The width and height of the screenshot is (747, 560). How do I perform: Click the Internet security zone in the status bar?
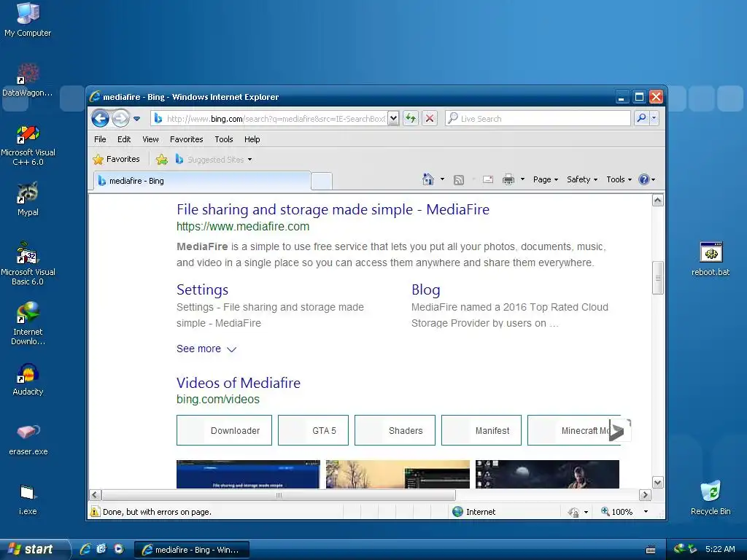(474, 512)
